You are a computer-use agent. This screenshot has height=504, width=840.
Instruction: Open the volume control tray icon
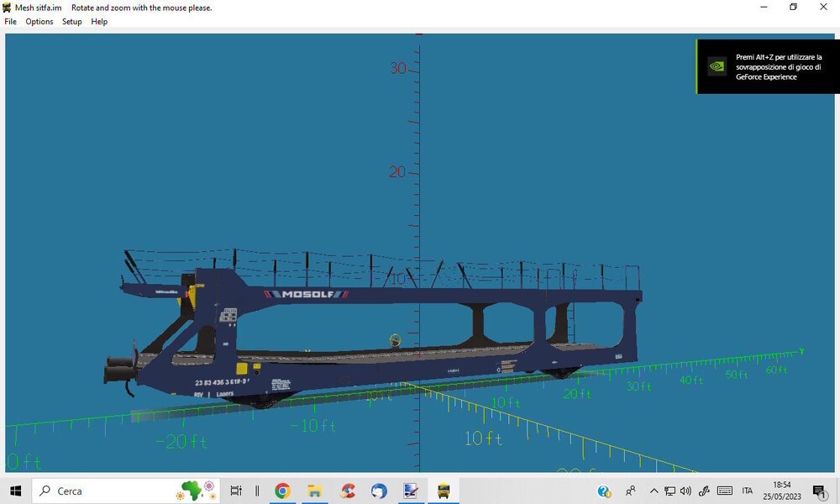pos(685,491)
